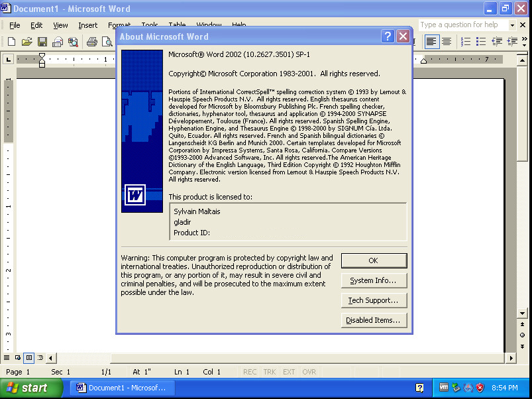Click the right indent marker on the ruler
Screen dimensions: 532x399
click(423, 61)
